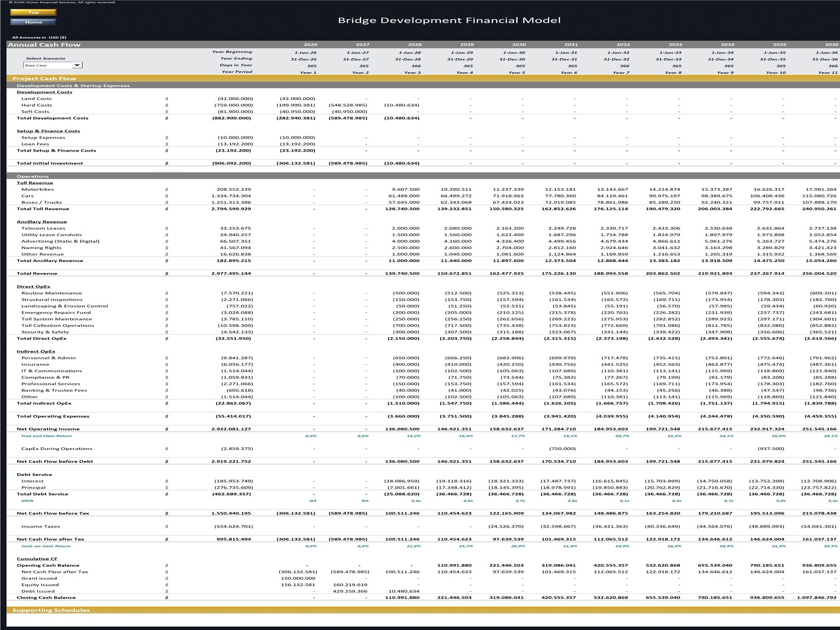The image size is (840, 630).
Task: Click the Operations section header bar
Action: click(x=33, y=176)
